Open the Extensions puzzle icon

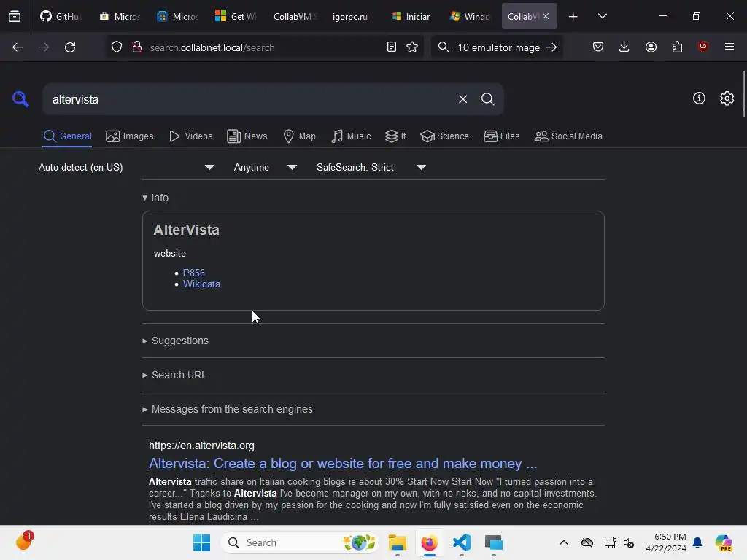coord(677,47)
